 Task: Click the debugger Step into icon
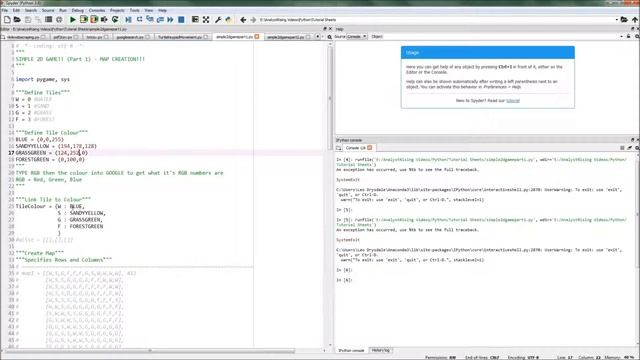point(150,20)
